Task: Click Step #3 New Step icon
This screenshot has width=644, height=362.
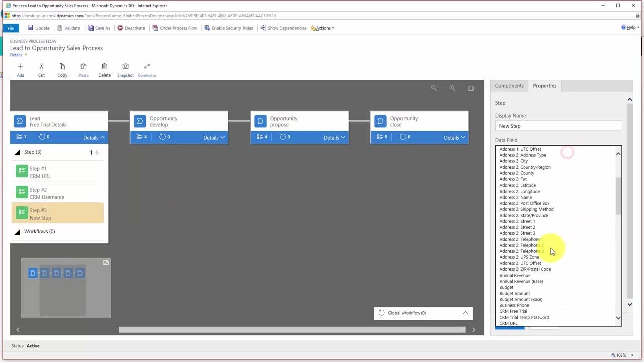Action: 21,213
